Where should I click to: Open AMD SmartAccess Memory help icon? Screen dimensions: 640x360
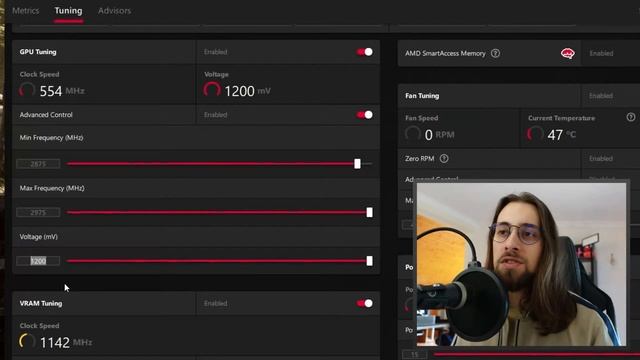(x=495, y=53)
